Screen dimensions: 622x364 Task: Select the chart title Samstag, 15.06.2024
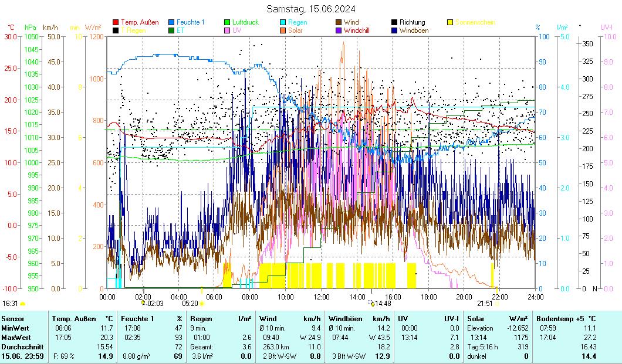(310, 9)
